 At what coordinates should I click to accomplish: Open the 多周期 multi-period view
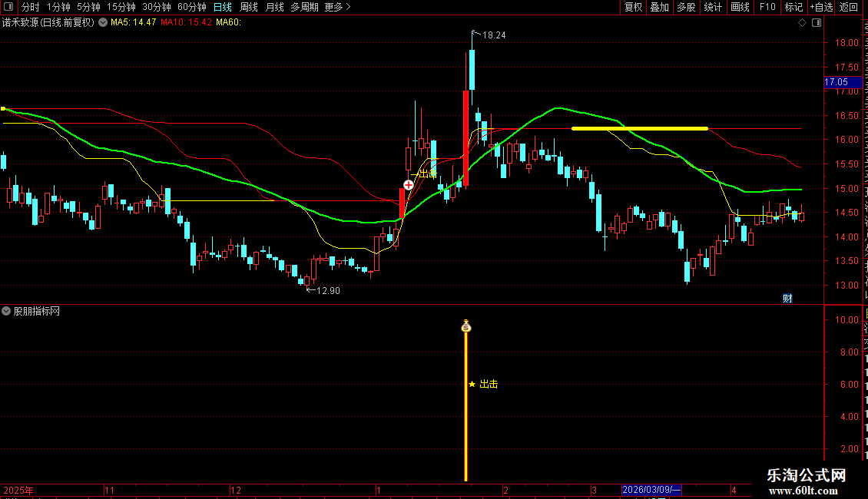point(304,7)
